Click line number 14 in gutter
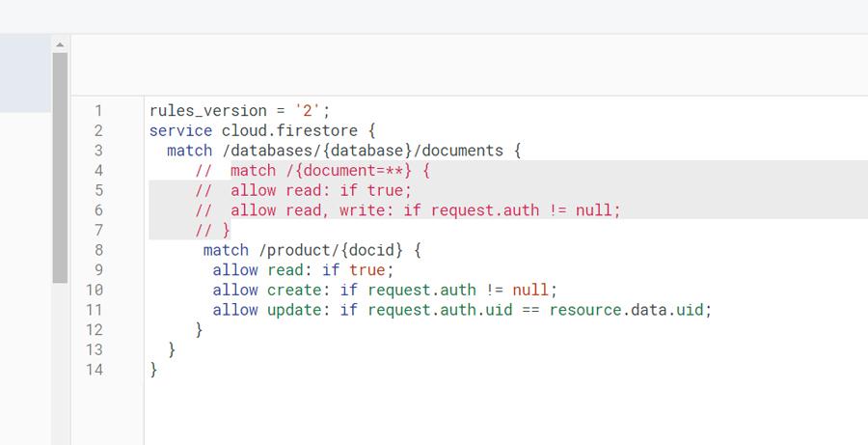The image size is (868, 445). click(x=95, y=370)
